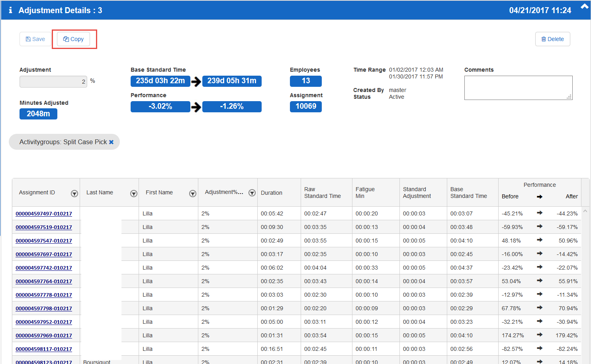591x364 pixels.
Task: Collapse the Adjustment Details panel chevron
Action: pos(585,6)
